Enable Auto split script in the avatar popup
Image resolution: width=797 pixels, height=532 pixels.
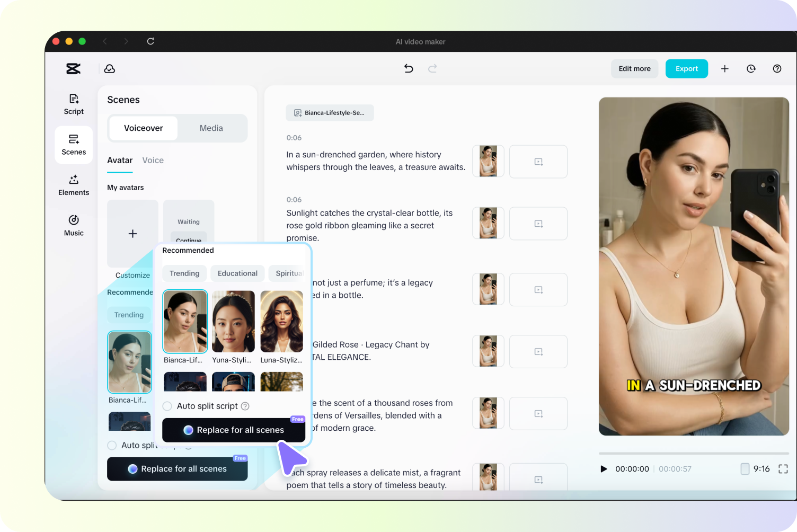click(167, 406)
